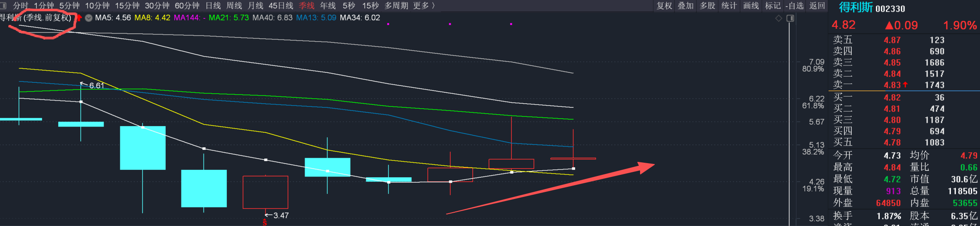Click the 卖五 ask price 4.87
The height and width of the screenshot is (226, 980).
892,40
